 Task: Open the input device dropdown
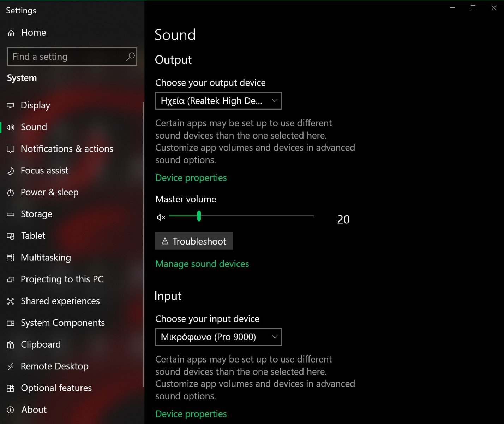pos(218,337)
